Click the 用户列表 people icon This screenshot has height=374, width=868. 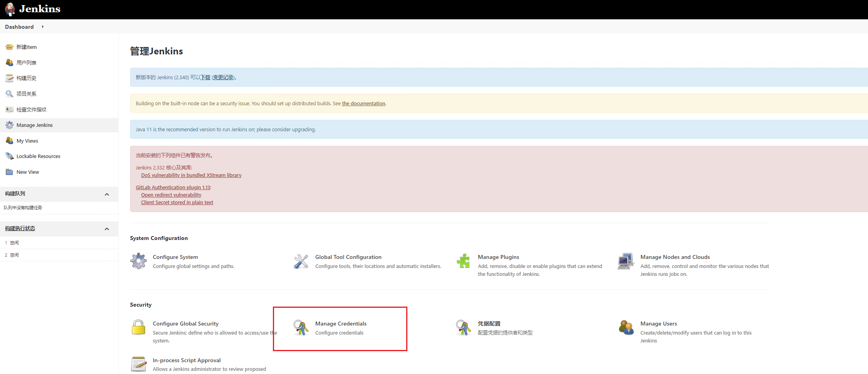click(9, 63)
